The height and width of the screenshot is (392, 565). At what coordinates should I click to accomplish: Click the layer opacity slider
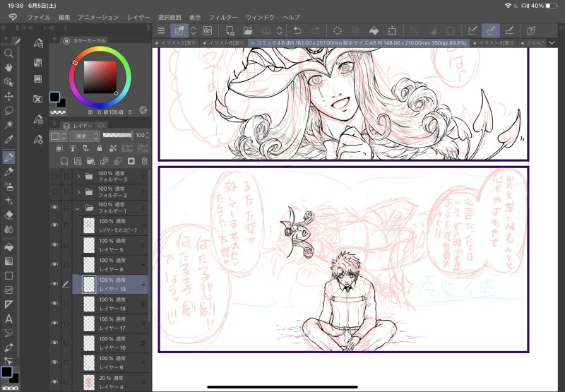coord(117,135)
